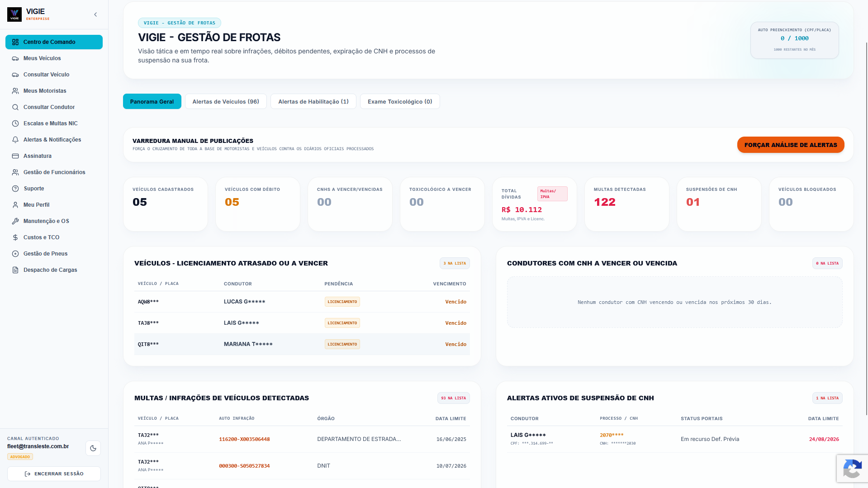Open the Exame Toxicológico (0) tab
868x488 pixels.
(400, 101)
